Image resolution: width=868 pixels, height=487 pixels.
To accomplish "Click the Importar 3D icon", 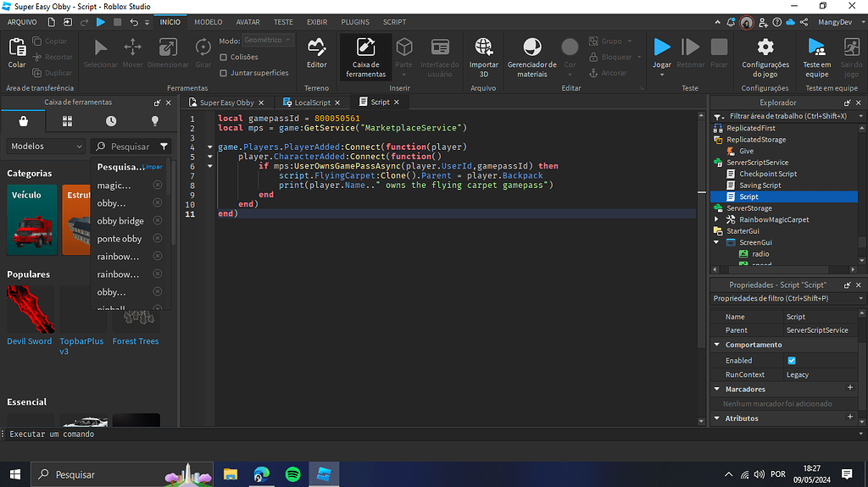I will (x=483, y=47).
